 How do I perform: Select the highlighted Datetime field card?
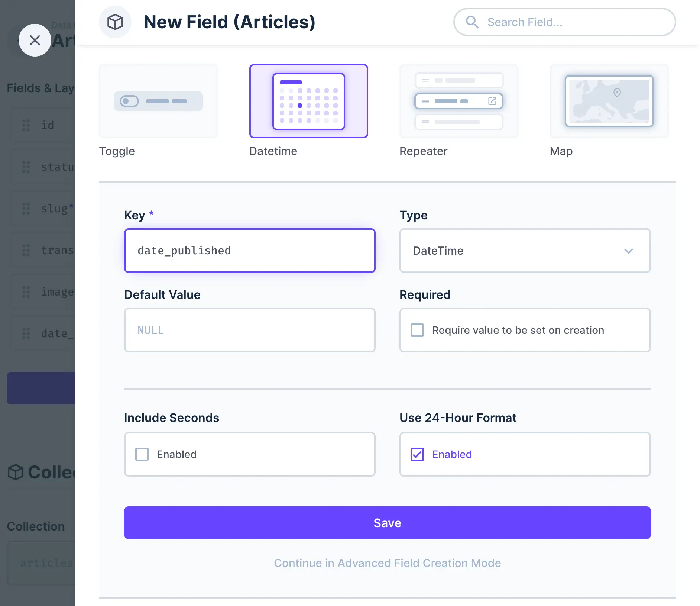pos(308,101)
